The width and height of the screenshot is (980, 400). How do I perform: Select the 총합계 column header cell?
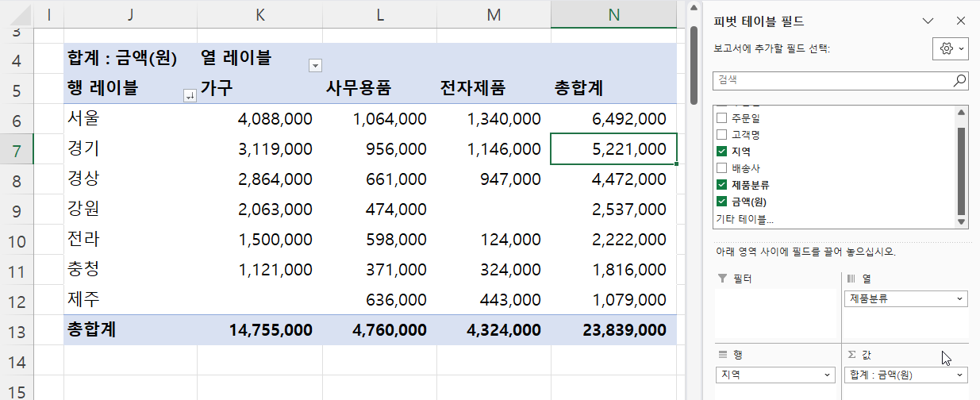point(613,89)
